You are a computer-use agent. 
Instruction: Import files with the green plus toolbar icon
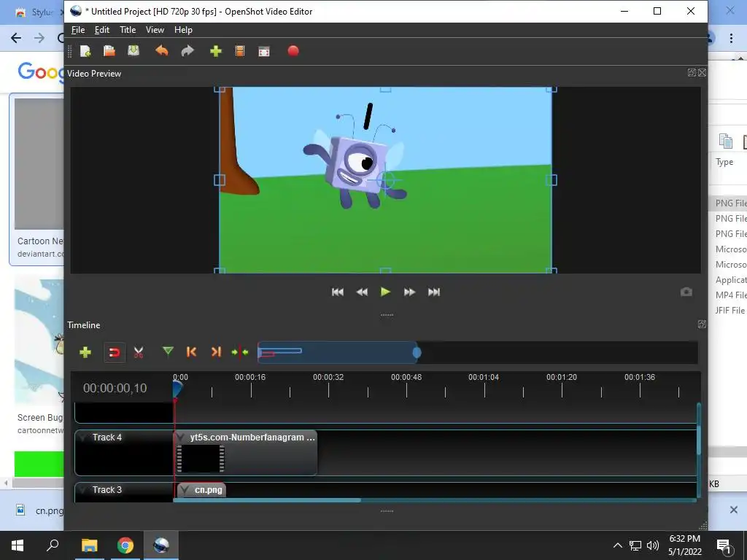pos(216,51)
